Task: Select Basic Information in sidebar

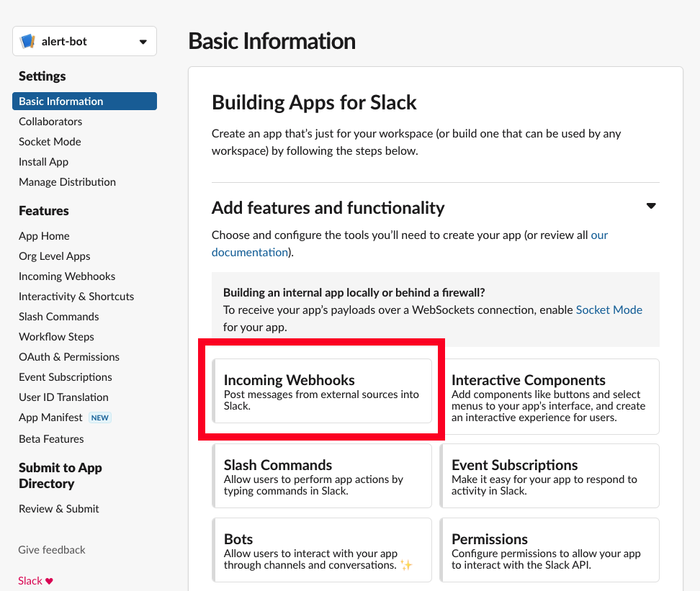Action: click(84, 101)
